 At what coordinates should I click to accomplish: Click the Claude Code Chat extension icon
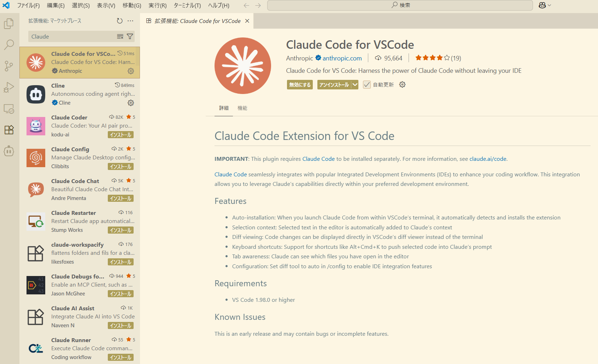coord(36,190)
